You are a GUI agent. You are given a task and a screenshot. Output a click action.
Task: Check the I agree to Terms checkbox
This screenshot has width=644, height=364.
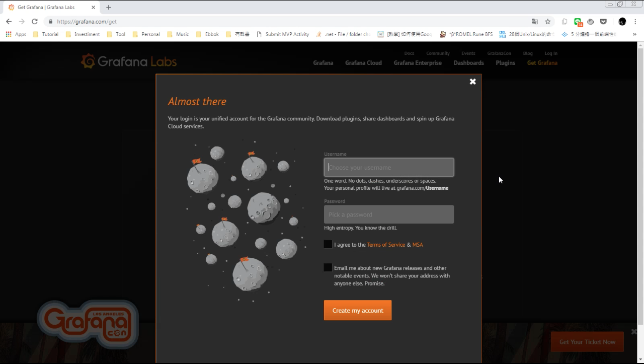328,244
